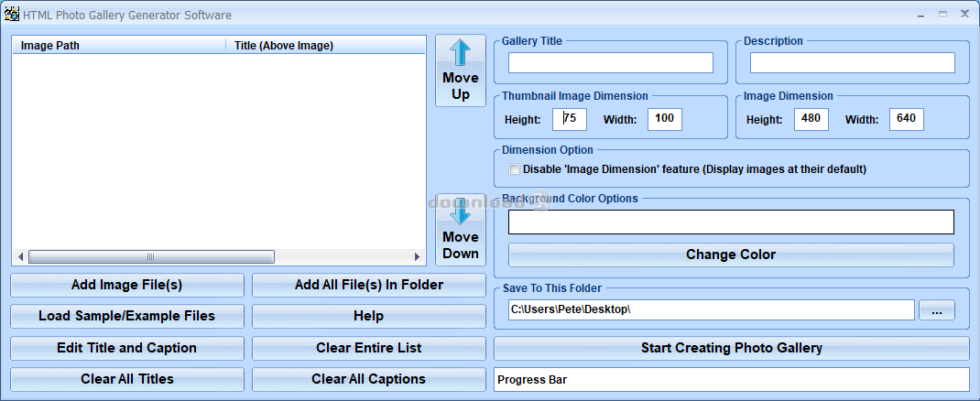Screen dimensions: 980x401
Task: Open the Help button
Action: pos(368,316)
